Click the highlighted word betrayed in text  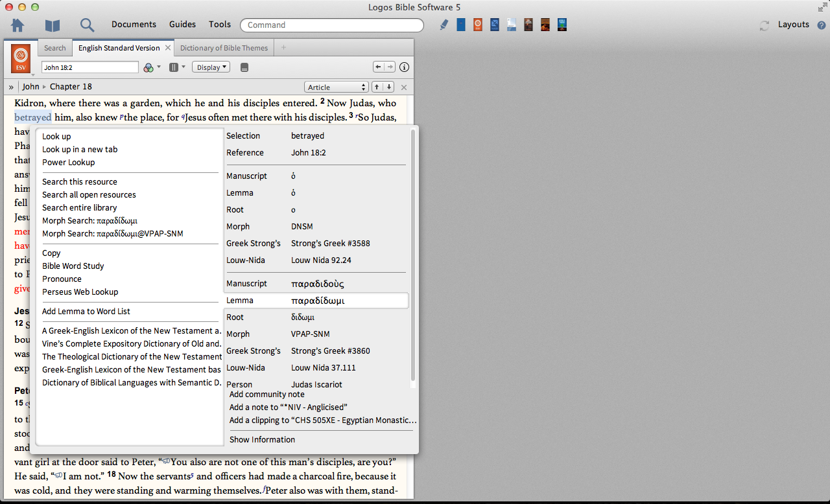pyautogui.click(x=33, y=117)
